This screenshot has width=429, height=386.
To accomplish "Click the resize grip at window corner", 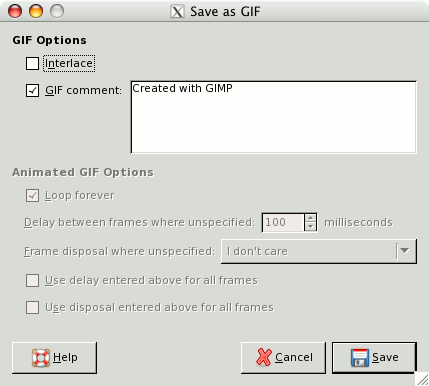I will click(x=422, y=379).
